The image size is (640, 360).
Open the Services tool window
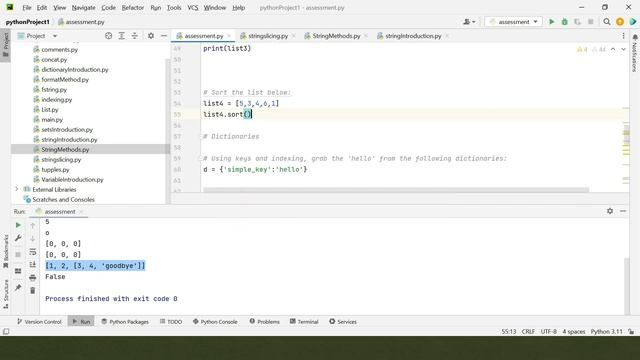click(x=343, y=322)
